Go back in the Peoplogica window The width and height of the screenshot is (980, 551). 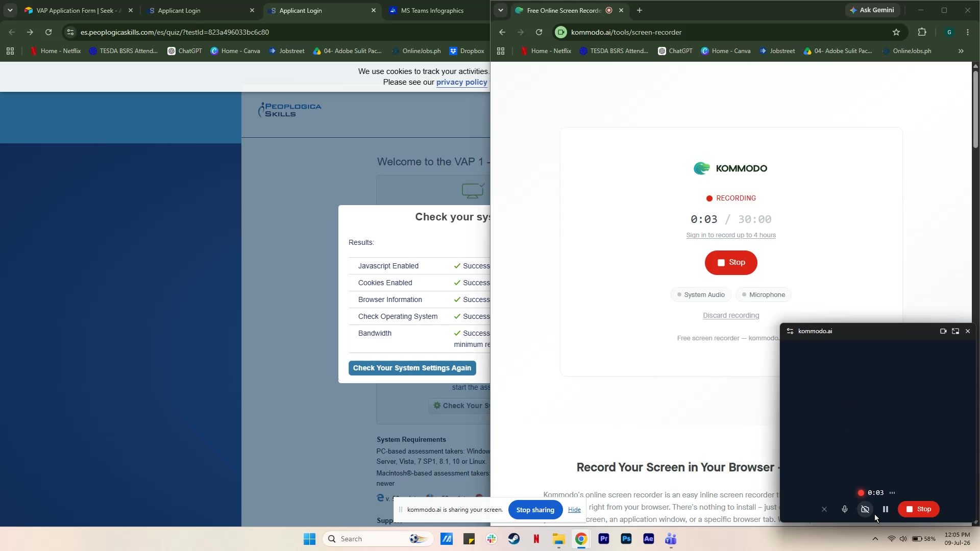(12, 32)
